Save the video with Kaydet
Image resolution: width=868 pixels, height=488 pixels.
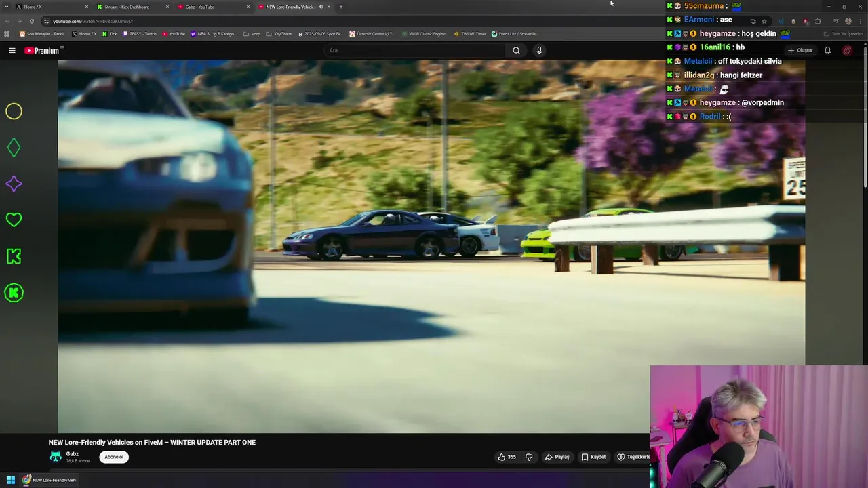[x=593, y=457]
